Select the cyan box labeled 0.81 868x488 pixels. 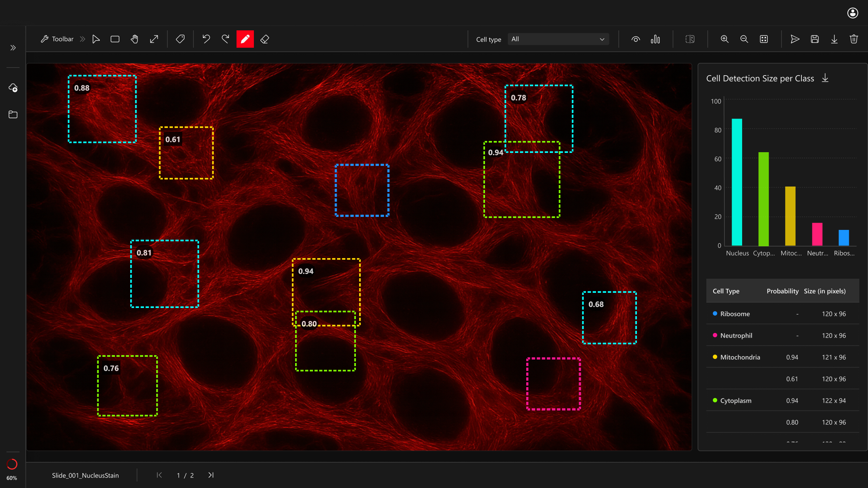coord(165,274)
